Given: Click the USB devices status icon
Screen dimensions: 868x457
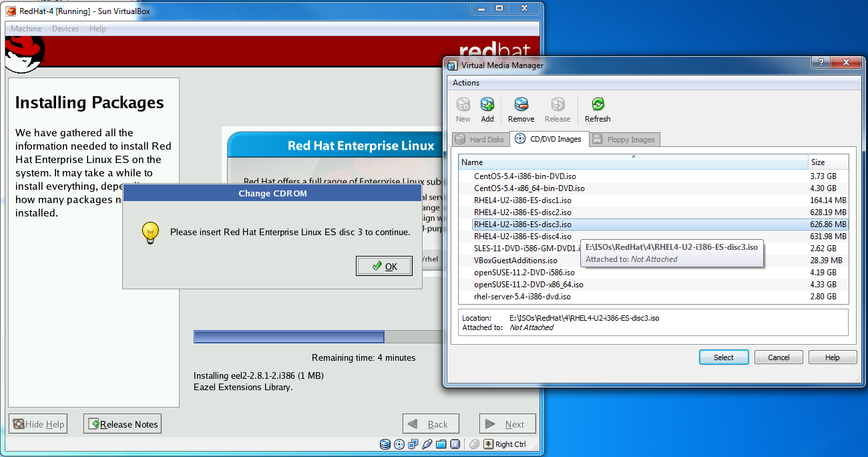Looking at the screenshot, I should 427,444.
